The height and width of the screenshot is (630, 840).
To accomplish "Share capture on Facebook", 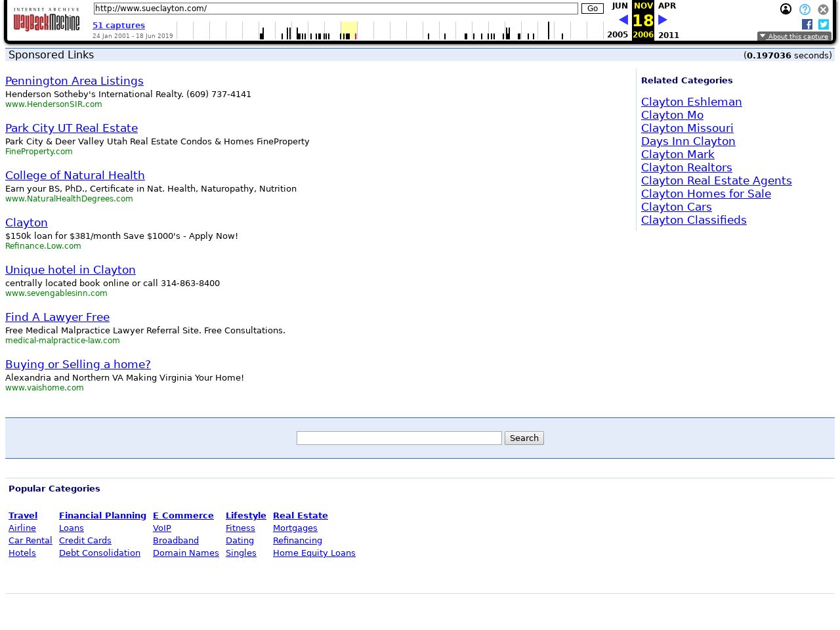I will [x=807, y=24].
